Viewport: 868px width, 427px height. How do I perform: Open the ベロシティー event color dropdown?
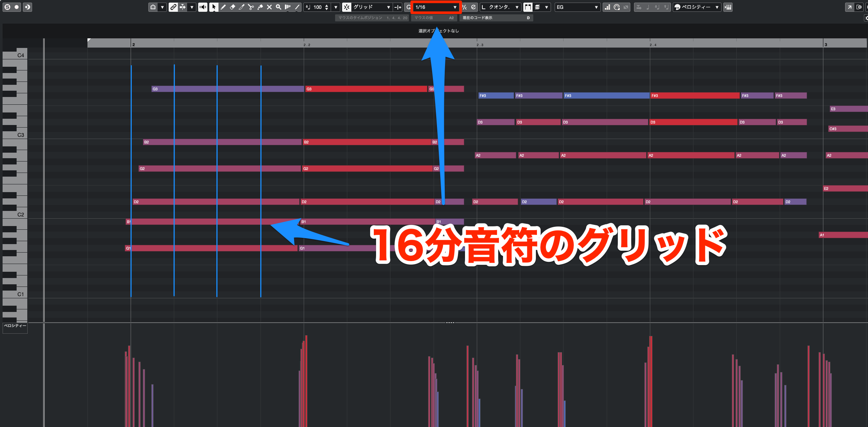pyautogui.click(x=697, y=7)
